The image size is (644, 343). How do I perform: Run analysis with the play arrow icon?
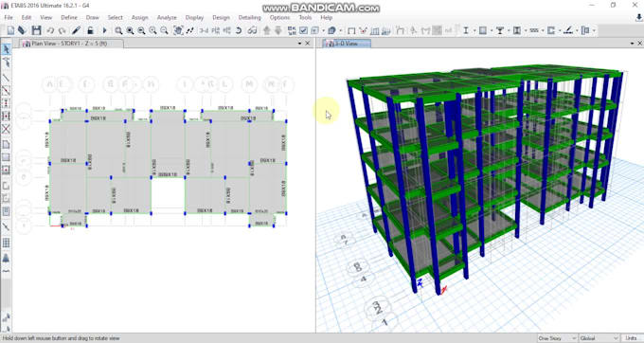click(104, 30)
